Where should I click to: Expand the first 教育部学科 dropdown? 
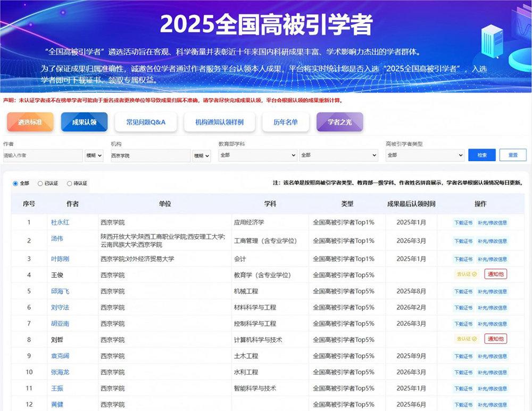257,155
